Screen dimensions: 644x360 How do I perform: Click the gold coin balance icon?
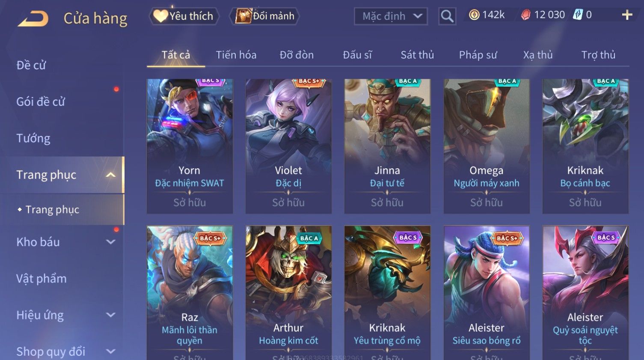click(474, 15)
